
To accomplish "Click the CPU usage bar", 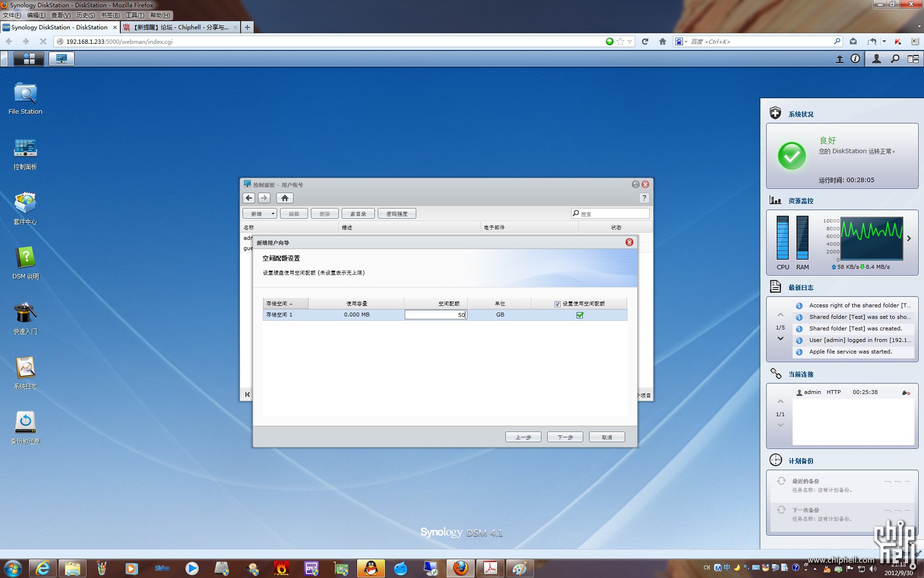I will pos(783,238).
